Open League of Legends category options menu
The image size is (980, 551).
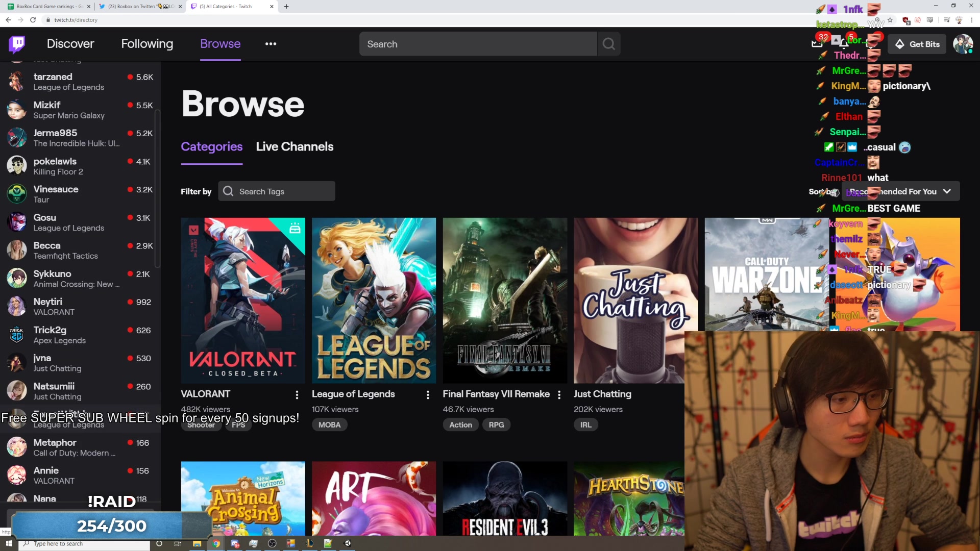tap(428, 394)
